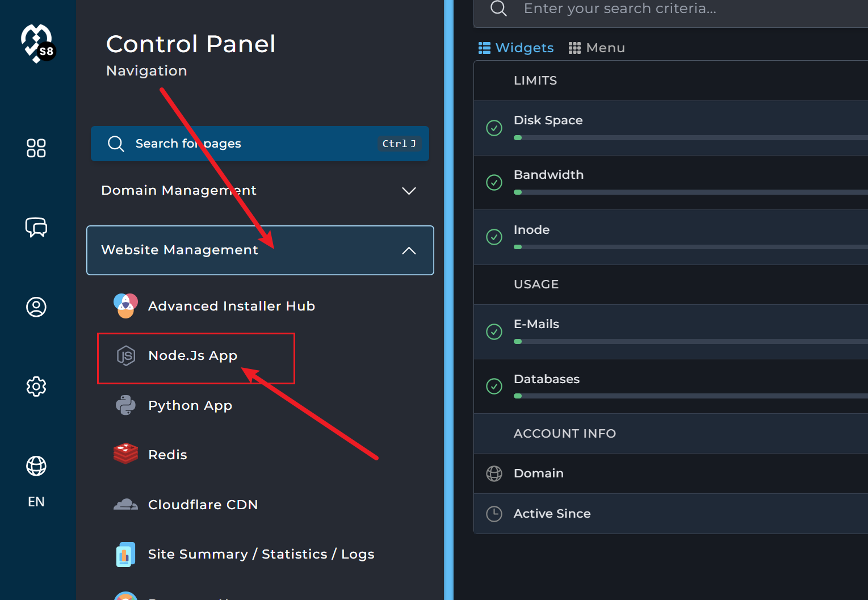Click the Control Panel logo icon
The height and width of the screenshot is (600, 868).
(37, 44)
